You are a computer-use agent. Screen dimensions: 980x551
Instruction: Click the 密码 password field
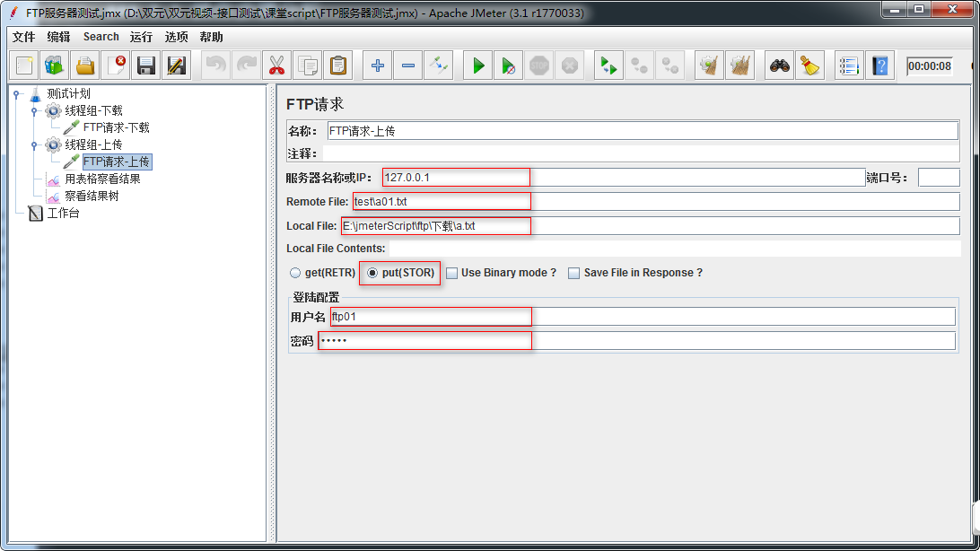(x=637, y=340)
